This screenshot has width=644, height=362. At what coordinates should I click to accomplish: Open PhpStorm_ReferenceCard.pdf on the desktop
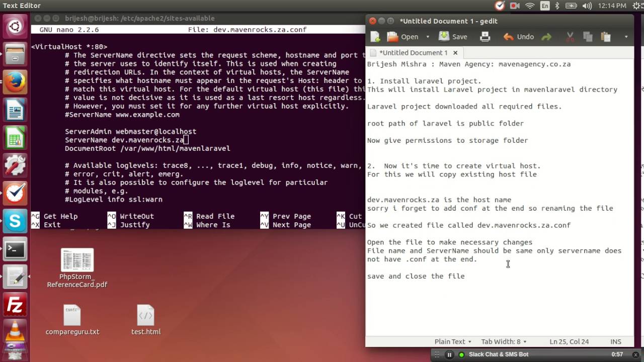[x=77, y=268]
